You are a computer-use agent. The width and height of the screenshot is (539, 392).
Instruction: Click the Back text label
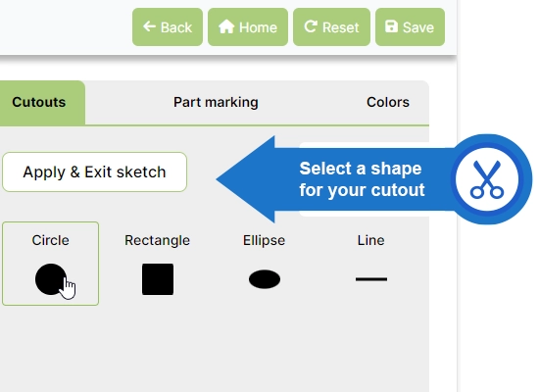click(176, 27)
